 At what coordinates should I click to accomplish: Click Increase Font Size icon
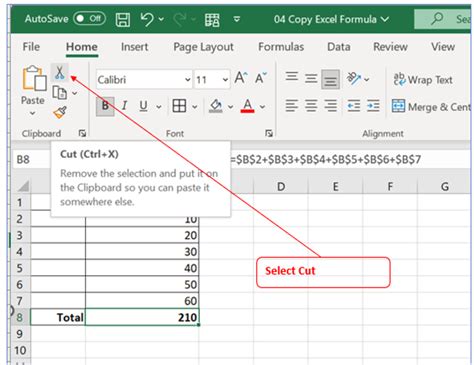coord(241,78)
